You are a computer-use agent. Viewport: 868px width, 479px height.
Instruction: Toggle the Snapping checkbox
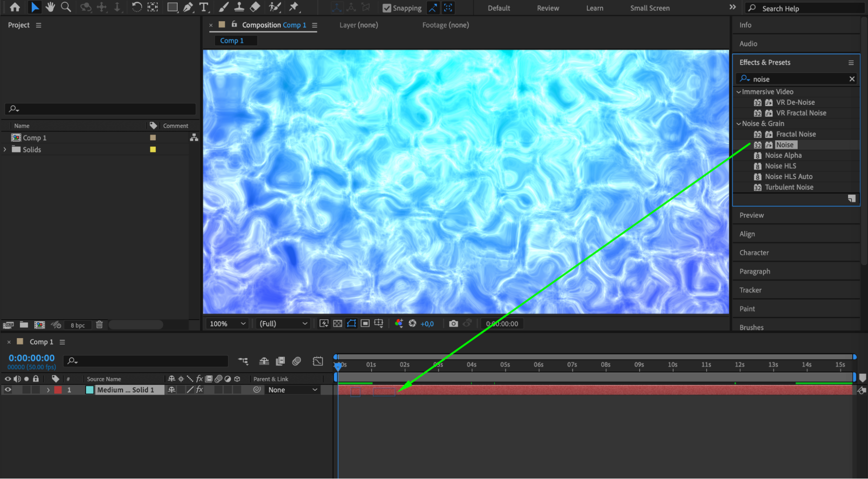[x=387, y=8]
